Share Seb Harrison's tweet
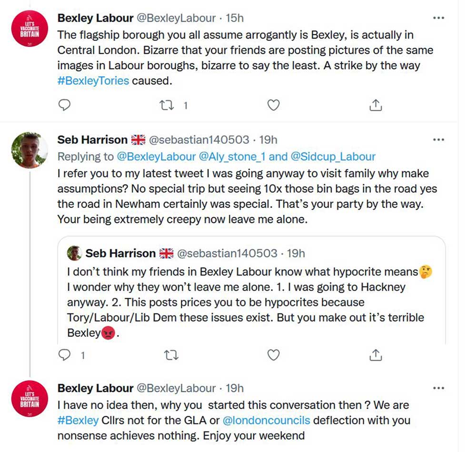The height and width of the screenshot is (452, 476). [376, 354]
